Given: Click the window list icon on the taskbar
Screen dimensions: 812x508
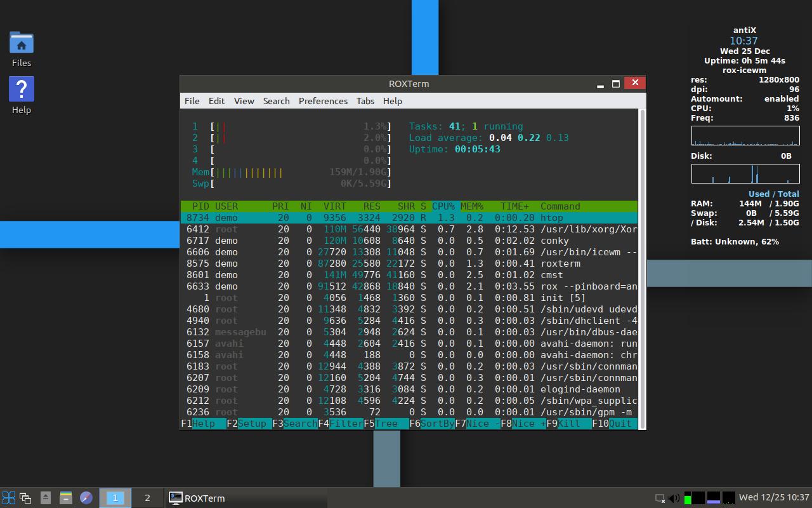Looking at the screenshot, I should coord(25,498).
